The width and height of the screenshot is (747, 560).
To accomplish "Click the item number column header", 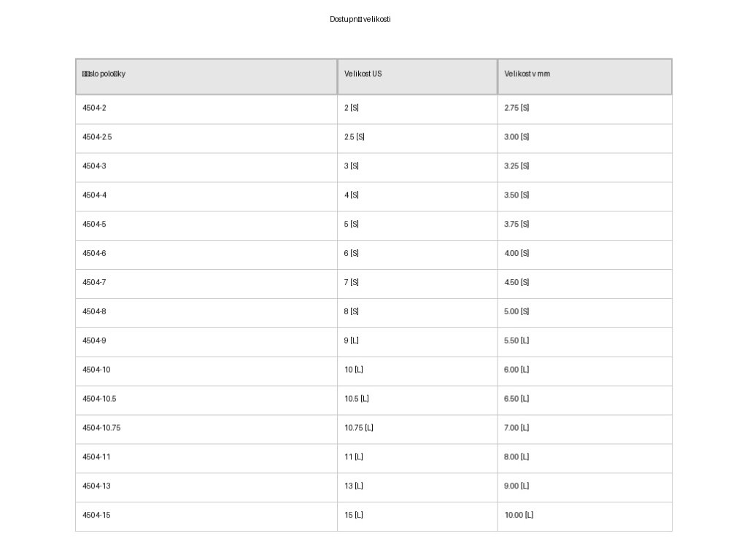I will click(x=104, y=74).
